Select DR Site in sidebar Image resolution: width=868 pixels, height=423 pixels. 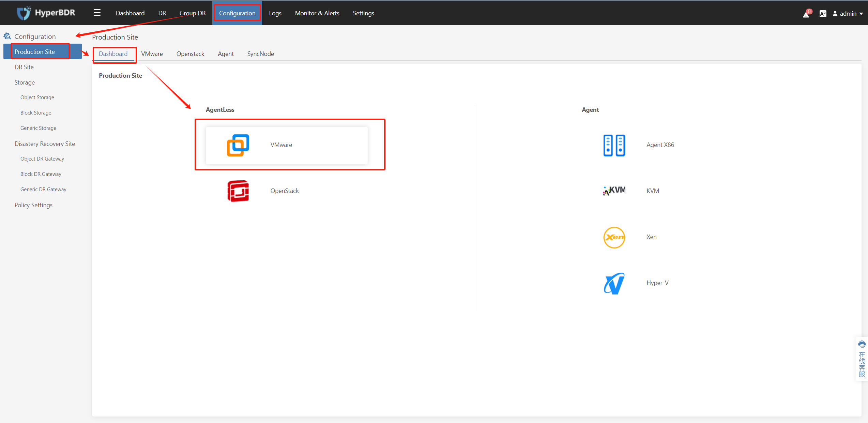24,67
